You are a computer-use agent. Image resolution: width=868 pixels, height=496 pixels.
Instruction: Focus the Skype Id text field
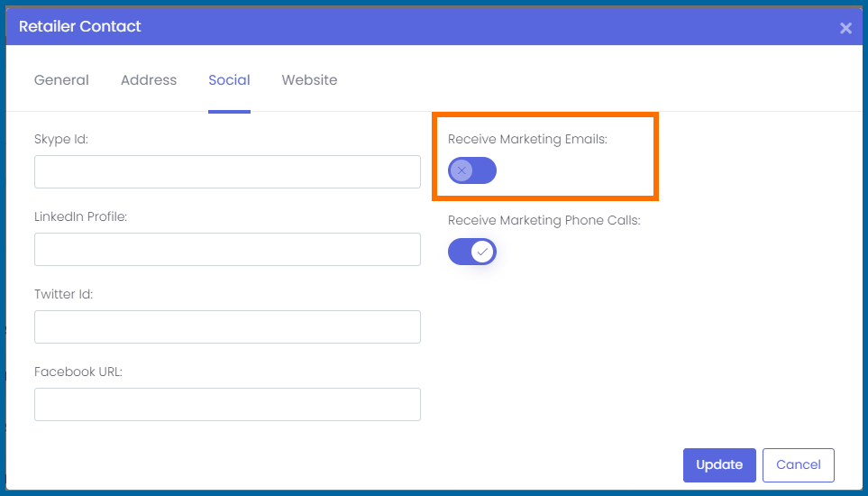tap(227, 171)
